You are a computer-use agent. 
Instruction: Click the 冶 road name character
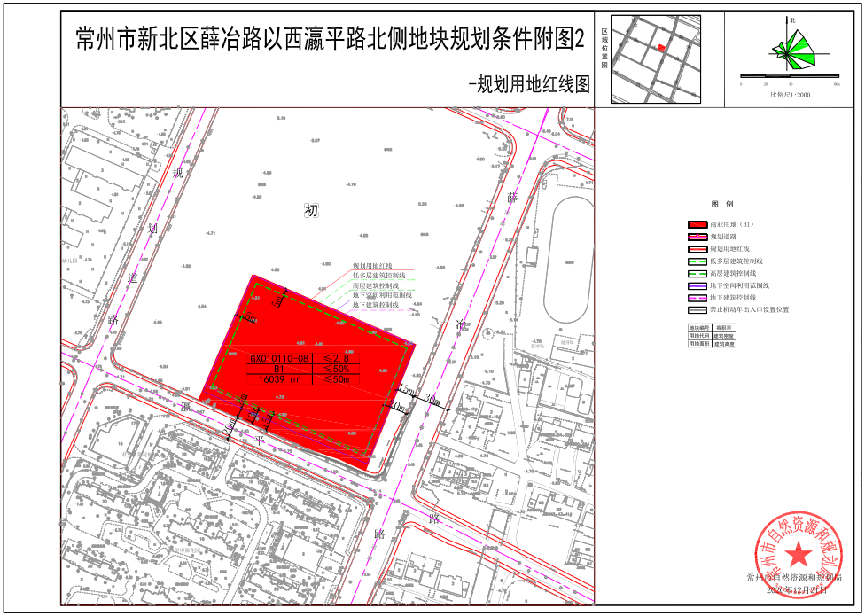tap(461, 324)
